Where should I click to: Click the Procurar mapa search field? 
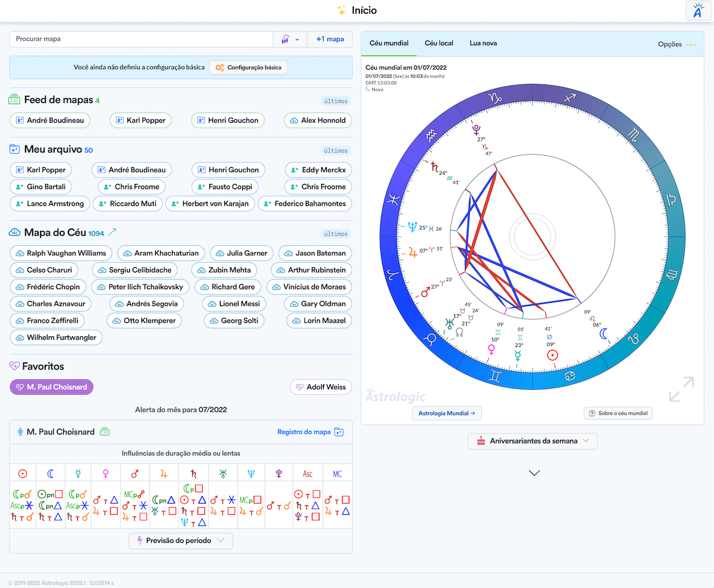[x=140, y=39]
